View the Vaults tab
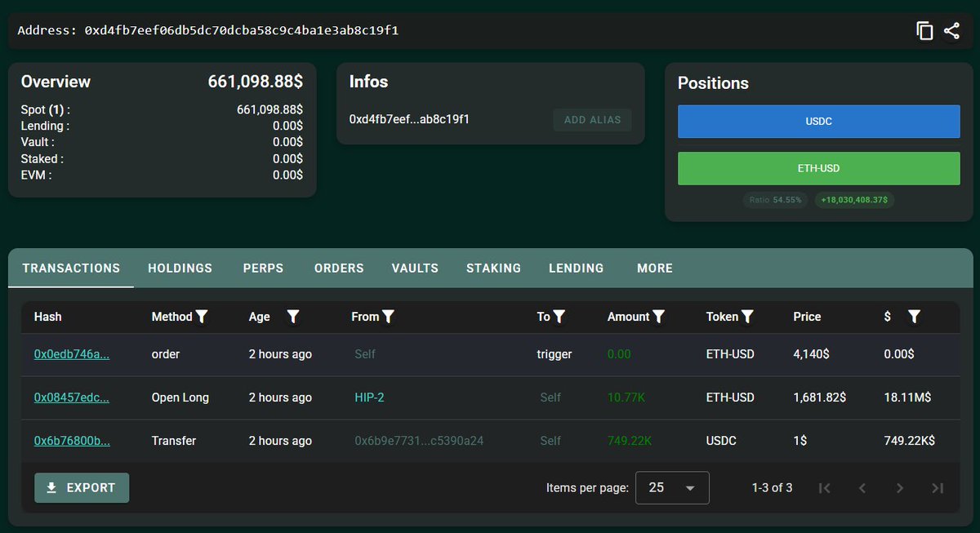The width and height of the screenshot is (980, 533). pos(415,268)
